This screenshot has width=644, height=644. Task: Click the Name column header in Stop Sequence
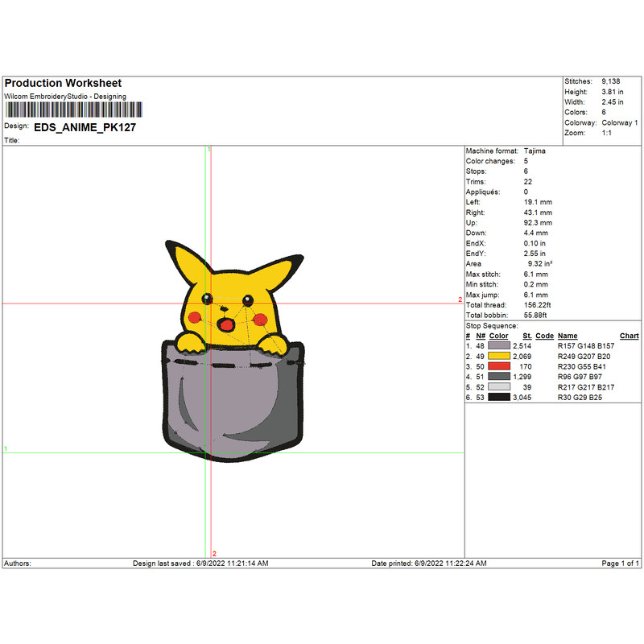(x=568, y=336)
